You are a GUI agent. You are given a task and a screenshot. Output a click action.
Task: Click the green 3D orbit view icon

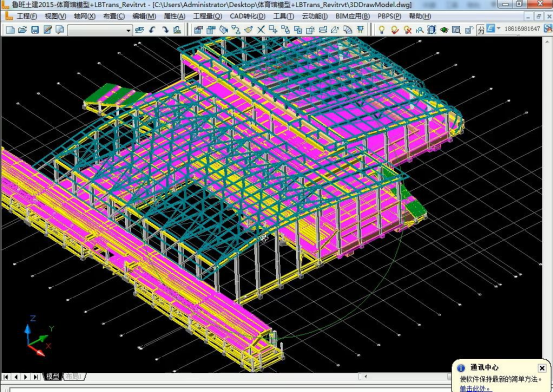click(444, 30)
